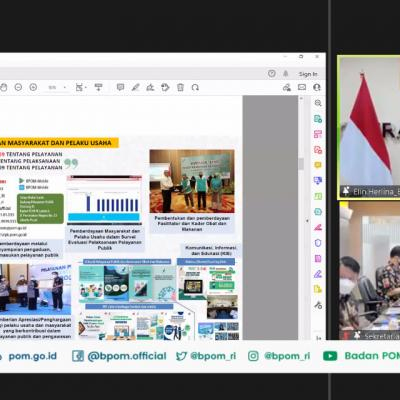This screenshot has width=400, height=400.
Task: Collapse the right pane with small triangle
Action: click(x=307, y=221)
